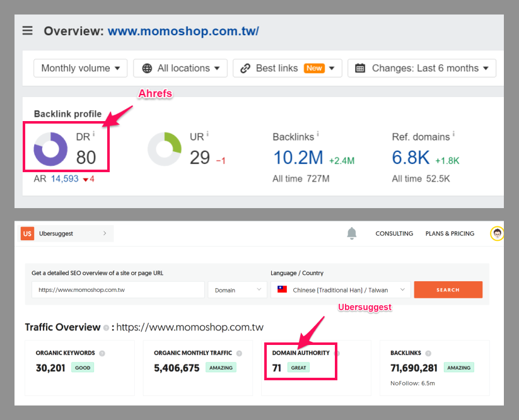Click the +1.8K ref domains change value
Image resolution: width=519 pixels, height=420 pixels.
pos(447,161)
